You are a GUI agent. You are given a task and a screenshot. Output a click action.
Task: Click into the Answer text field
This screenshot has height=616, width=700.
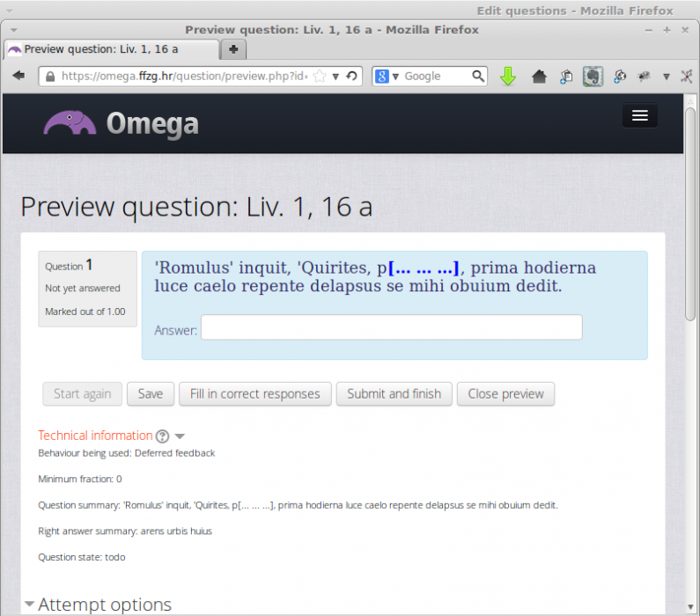[x=392, y=327]
